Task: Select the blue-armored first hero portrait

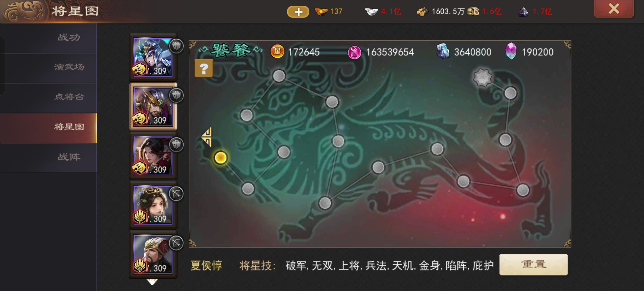Action: click(x=153, y=57)
